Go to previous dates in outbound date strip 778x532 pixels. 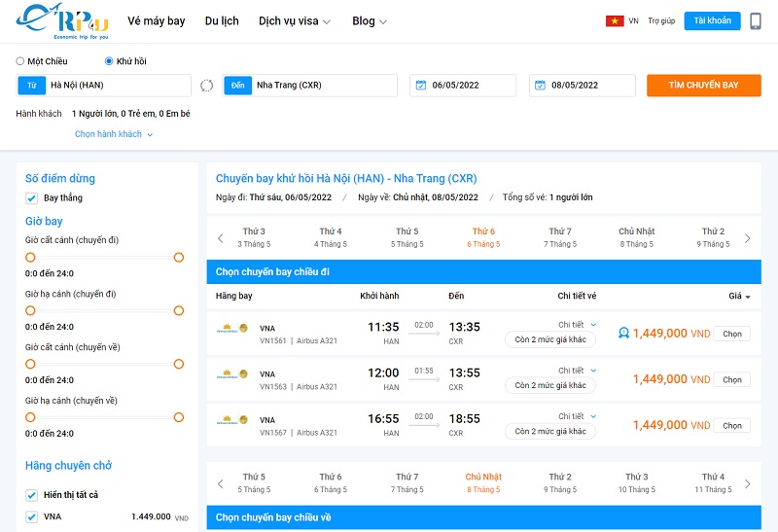[x=221, y=238]
